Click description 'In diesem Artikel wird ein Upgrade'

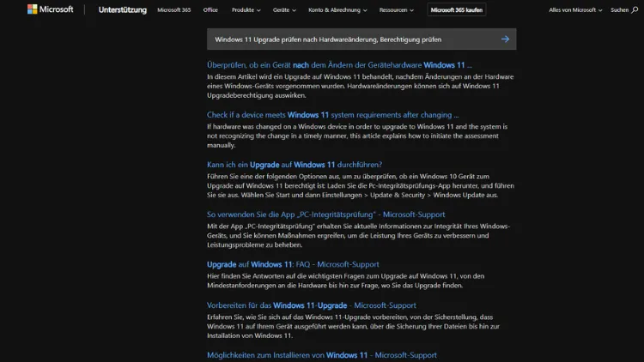[360, 86]
